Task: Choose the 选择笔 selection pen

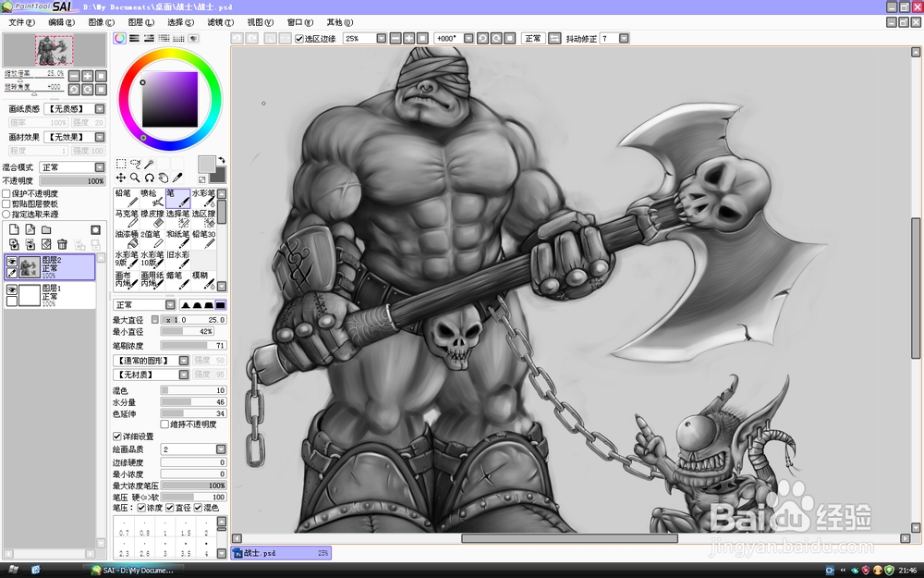Action: tap(177, 219)
